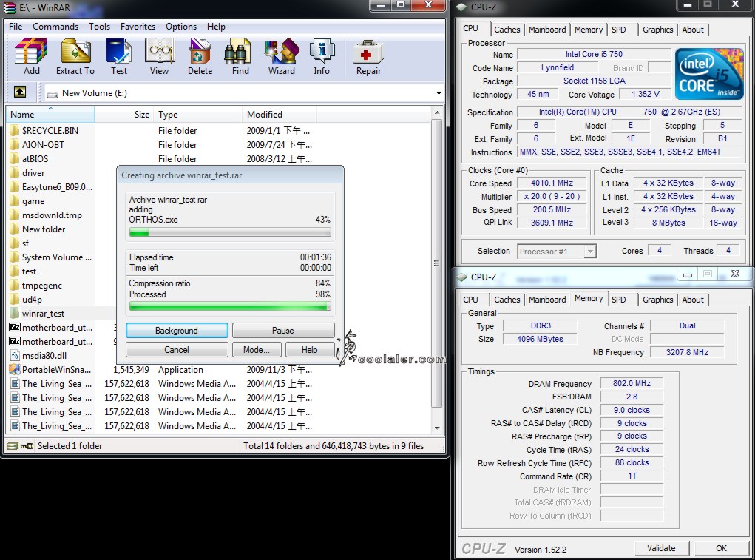Click the Mode... button

(256, 350)
